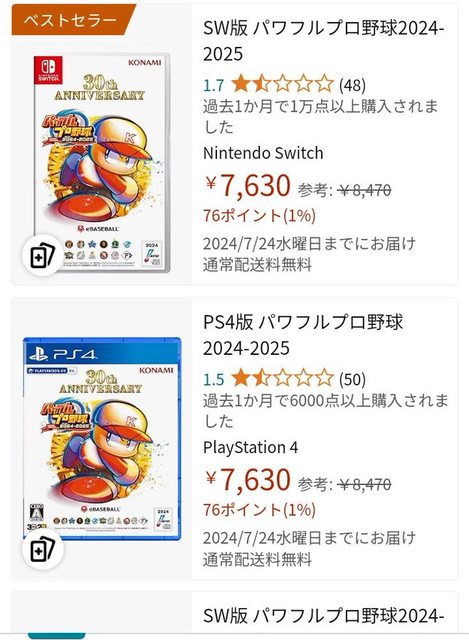The width and height of the screenshot is (469, 640).
Task: Click the 1.7 star rating icons
Action: click(x=282, y=84)
